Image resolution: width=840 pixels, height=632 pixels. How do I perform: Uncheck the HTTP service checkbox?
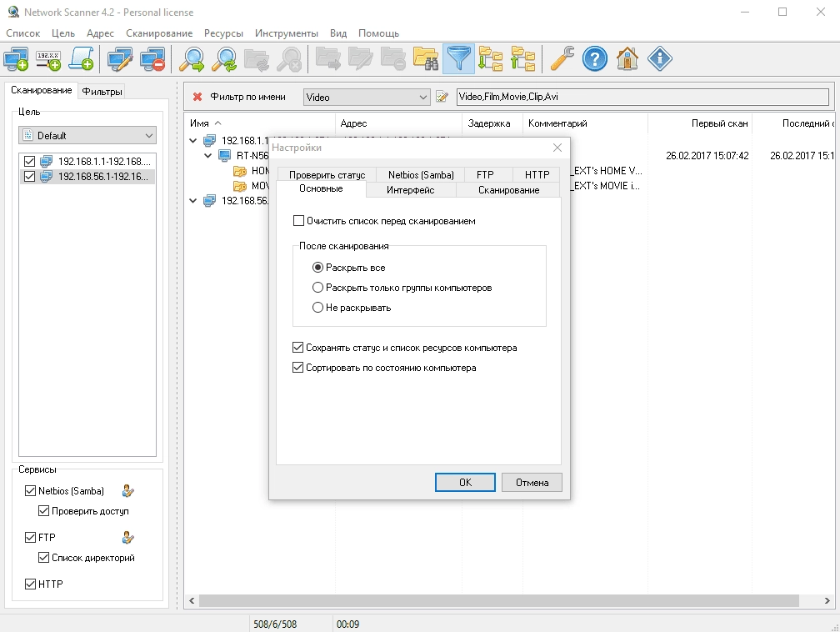click(31, 584)
